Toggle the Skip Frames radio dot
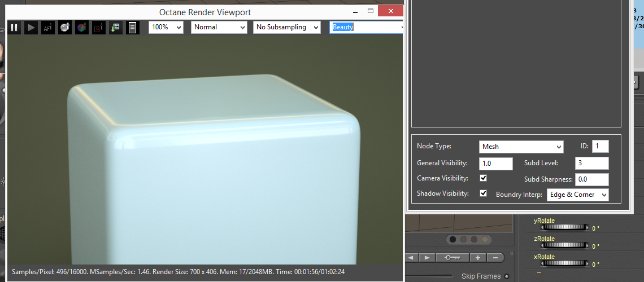The width and height of the screenshot is (644, 282). [506, 276]
